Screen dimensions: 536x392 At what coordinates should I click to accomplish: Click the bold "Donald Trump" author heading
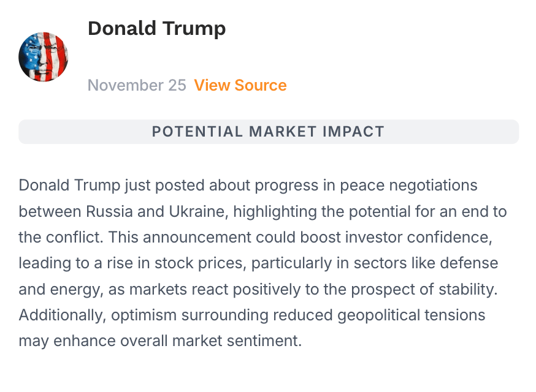pos(156,28)
